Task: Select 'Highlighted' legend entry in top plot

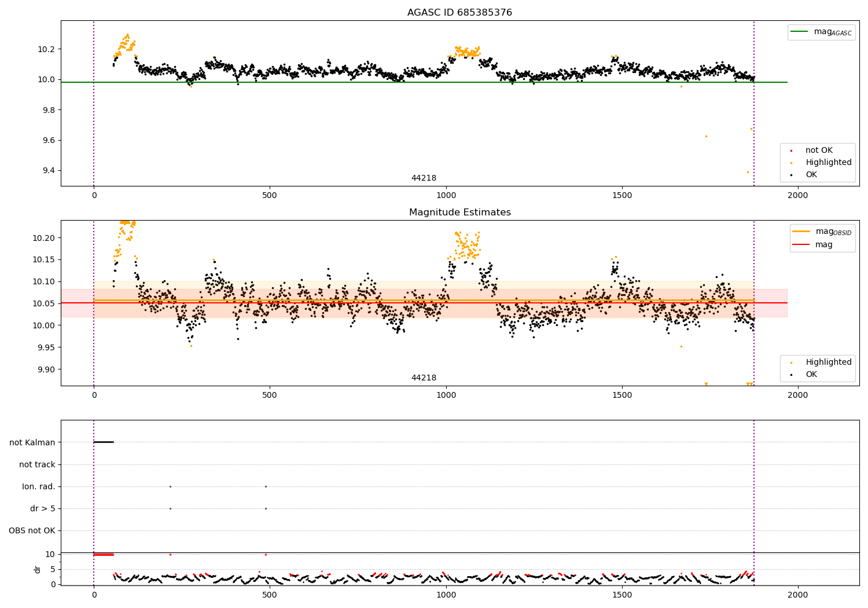Action: pos(829,163)
